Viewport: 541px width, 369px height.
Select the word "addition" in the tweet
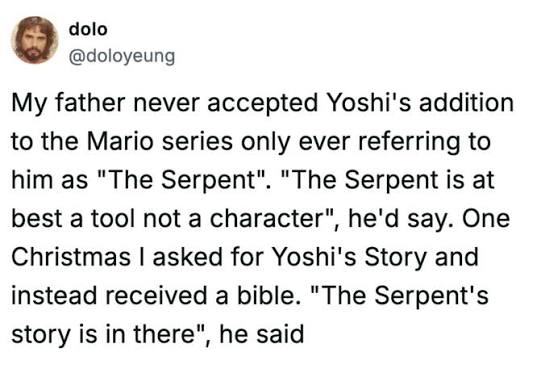pos(466,103)
